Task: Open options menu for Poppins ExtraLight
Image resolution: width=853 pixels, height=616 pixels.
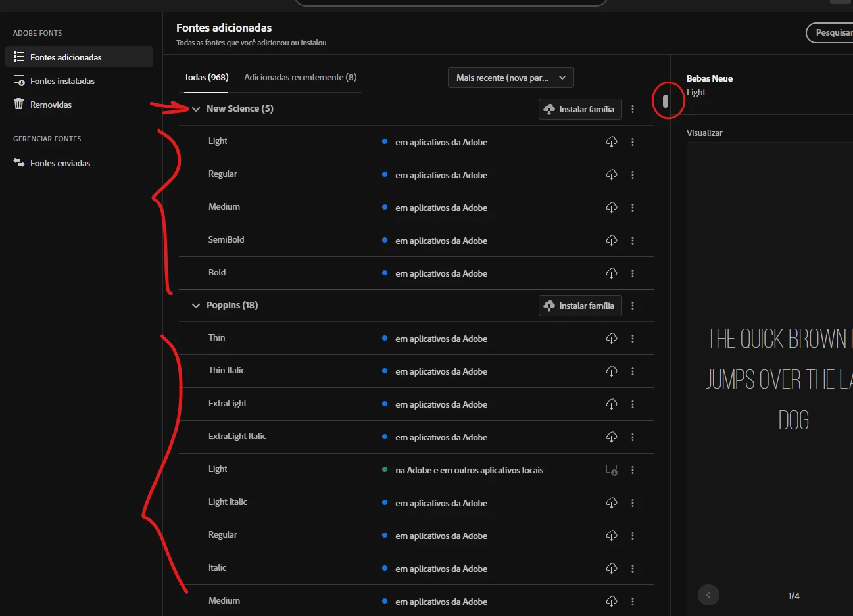Action: (x=633, y=404)
